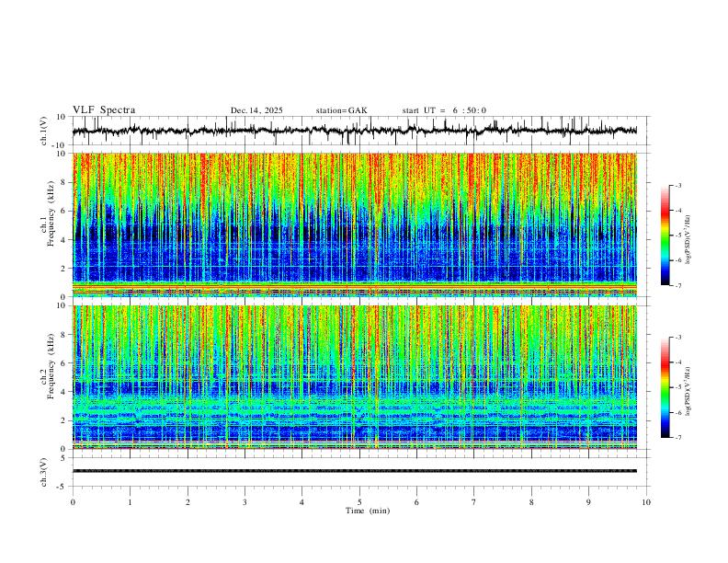Screen dimensions: 728x563
Task: Click the date 'Dec. 14, 2025'
Action: pos(256,110)
